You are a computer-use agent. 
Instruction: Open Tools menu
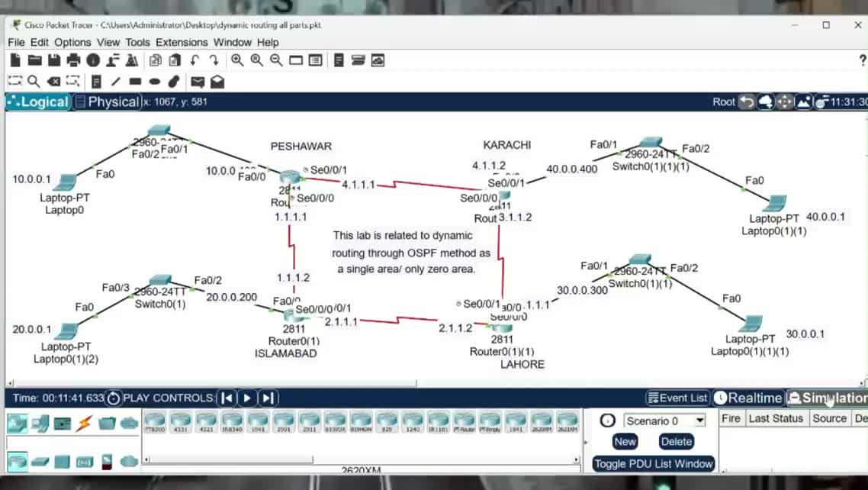click(137, 42)
